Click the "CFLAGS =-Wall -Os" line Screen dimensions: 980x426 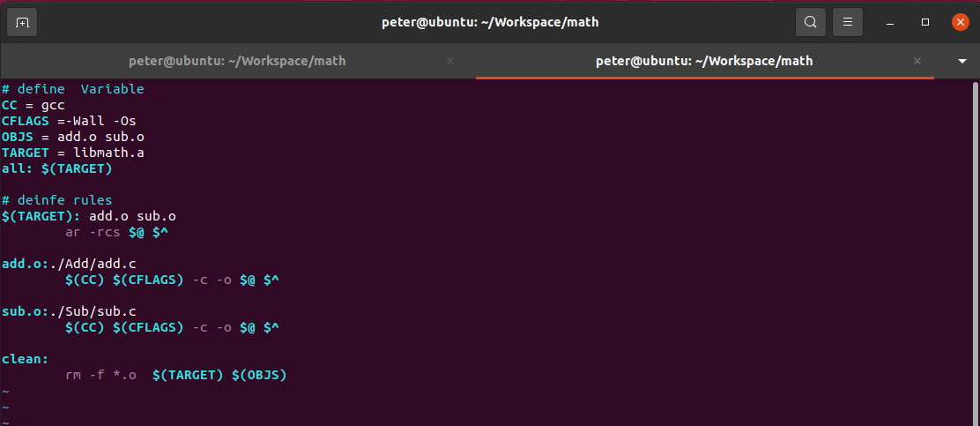(69, 121)
